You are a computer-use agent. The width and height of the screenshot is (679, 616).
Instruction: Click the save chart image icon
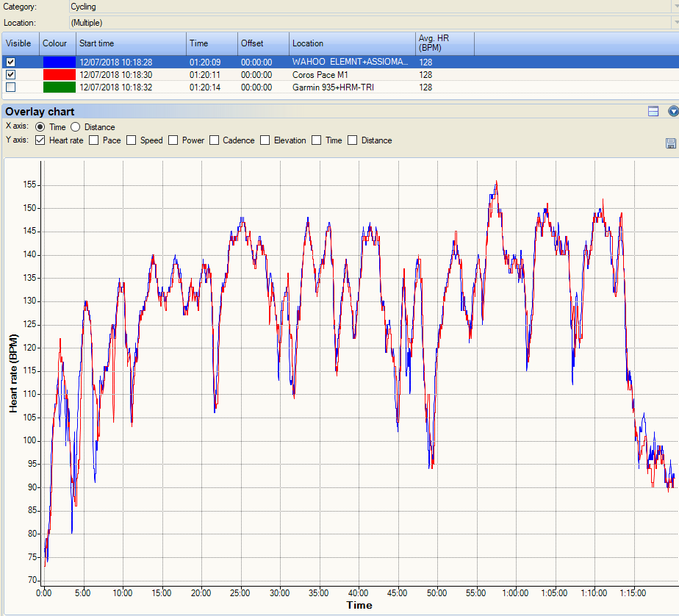pos(670,143)
